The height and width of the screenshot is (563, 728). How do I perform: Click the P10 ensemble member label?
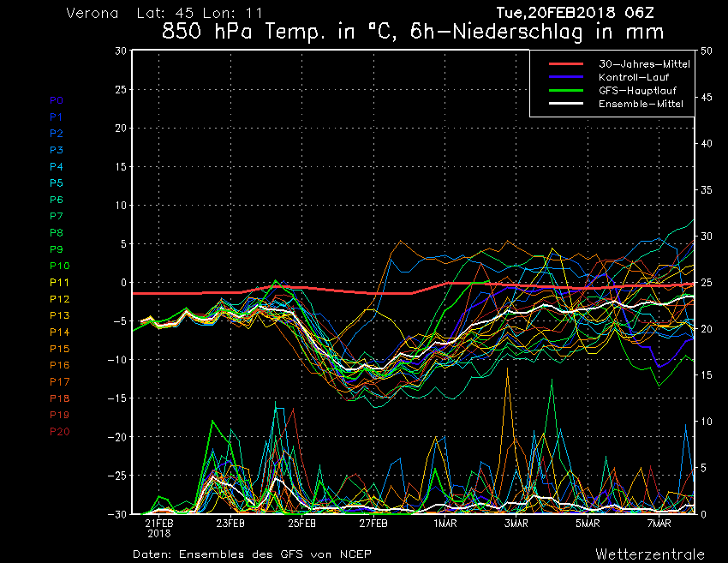click(x=59, y=266)
